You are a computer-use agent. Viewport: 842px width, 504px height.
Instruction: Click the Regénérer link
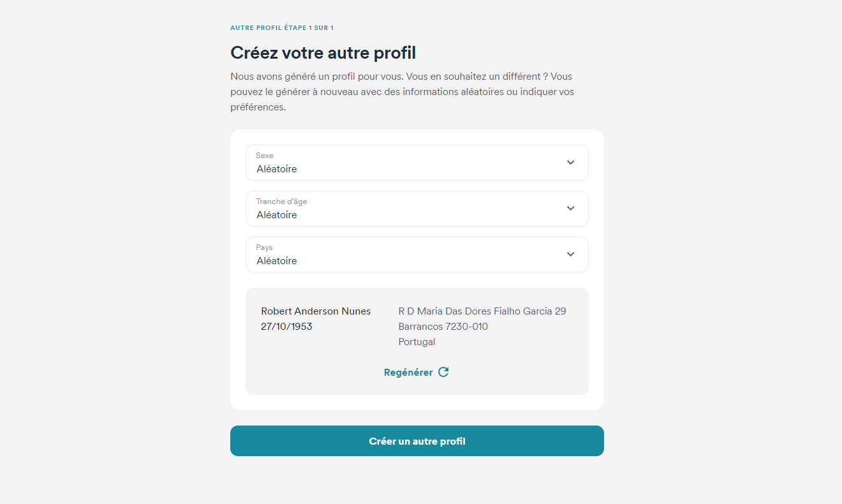pos(408,372)
